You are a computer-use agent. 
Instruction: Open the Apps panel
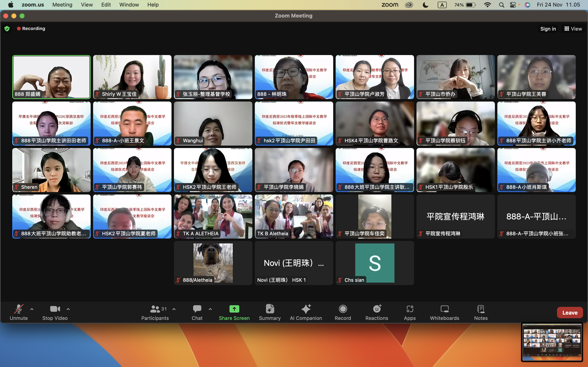(x=410, y=312)
